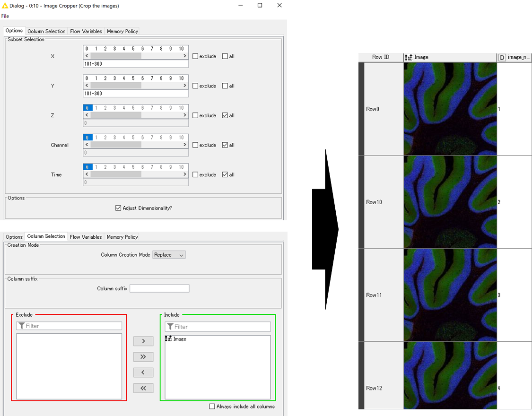Enable Always include all columns

click(x=212, y=406)
